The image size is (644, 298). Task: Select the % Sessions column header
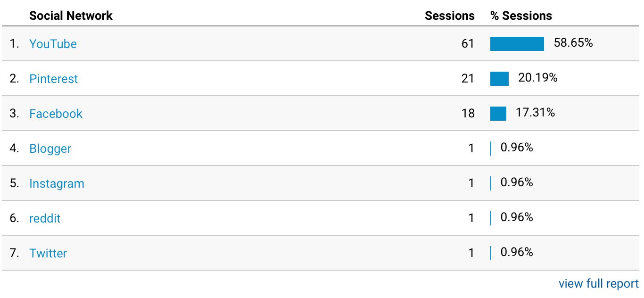tap(521, 16)
